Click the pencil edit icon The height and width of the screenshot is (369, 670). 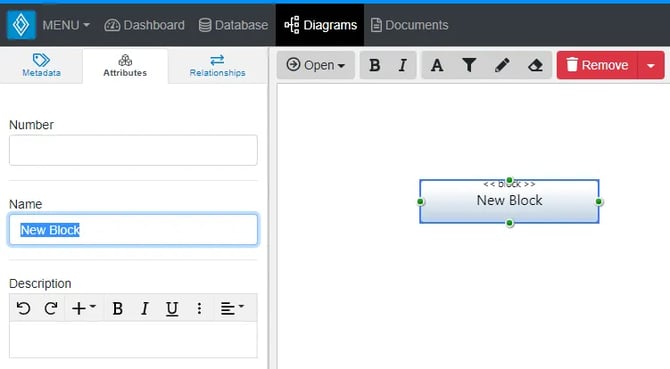502,65
